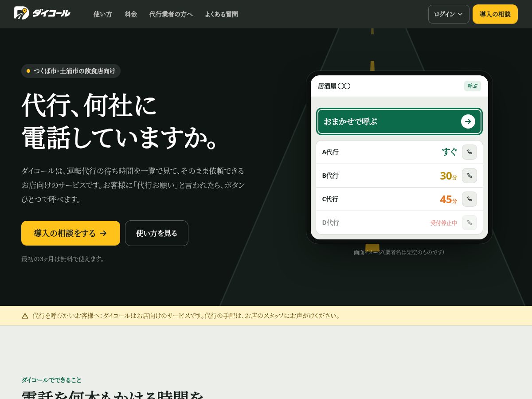
Task: Open the 料金 nav item
Action: coord(131,14)
